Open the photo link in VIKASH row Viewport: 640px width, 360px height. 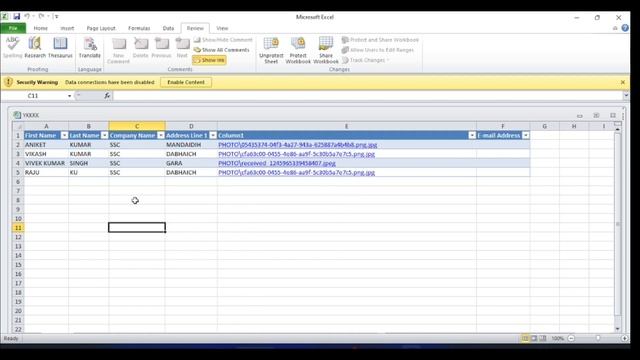(297, 154)
